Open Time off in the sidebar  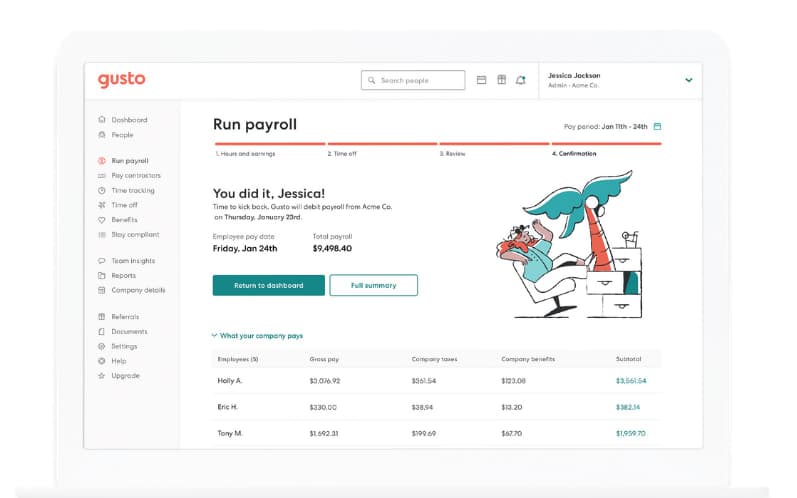125,205
